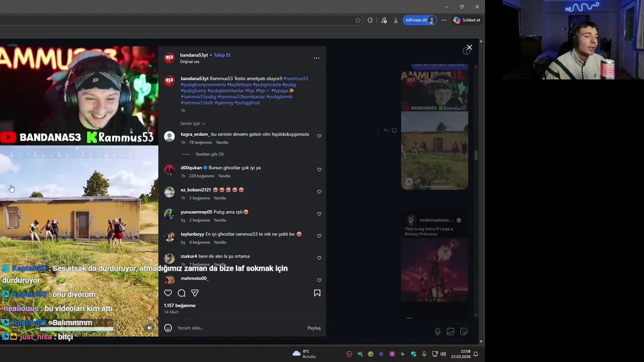The height and width of the screenshot is (362, 644).
Task: Mute the reel with speaker icon
Action: pyautogui.click(x=149, y=328)
